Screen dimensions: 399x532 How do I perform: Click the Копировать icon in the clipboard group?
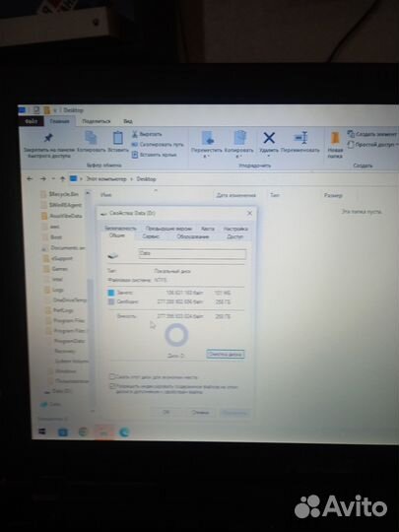(91, 137)
